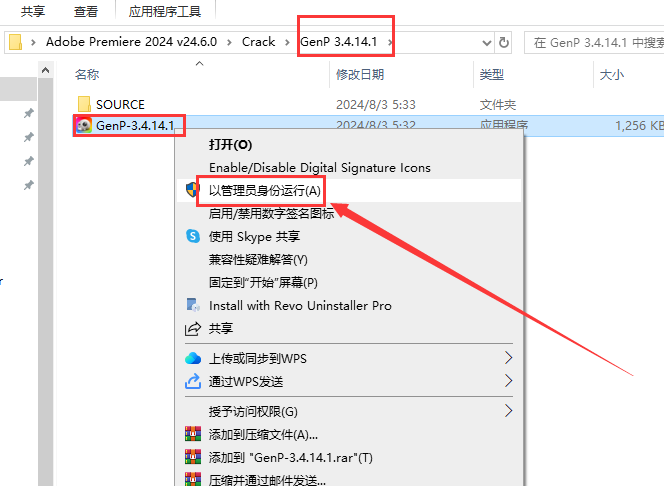
Task: Click date 2024/8/3 5:33 of SOURCE
Action: 376,105
